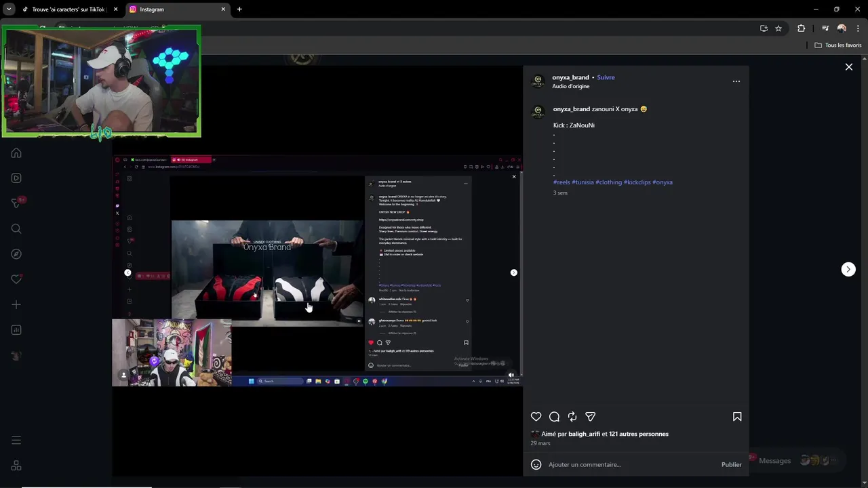Viewport: 868px width, 488px height.
Task: Go to next post with the right arrow
Action: point(848,269)
